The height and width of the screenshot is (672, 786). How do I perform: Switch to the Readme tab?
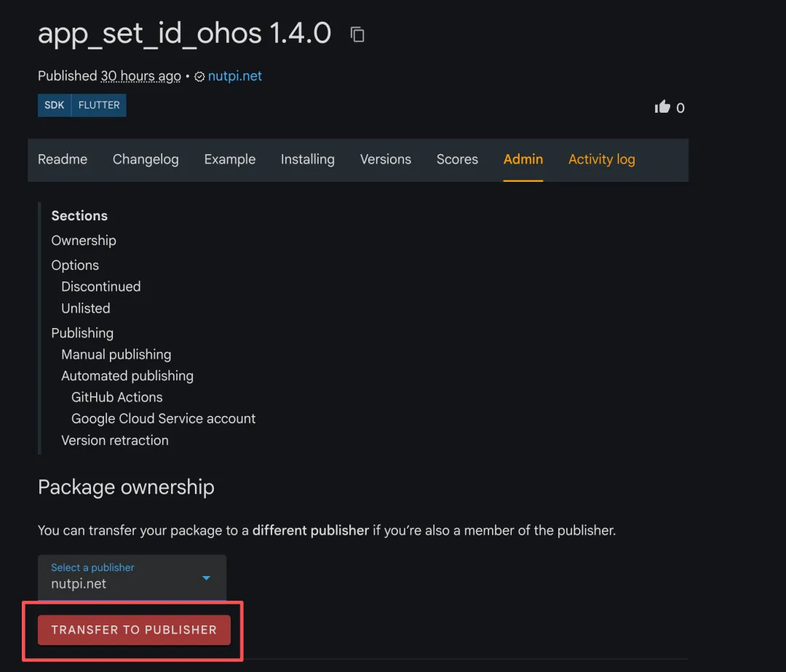pyautogui.click(x=63, y=159)
